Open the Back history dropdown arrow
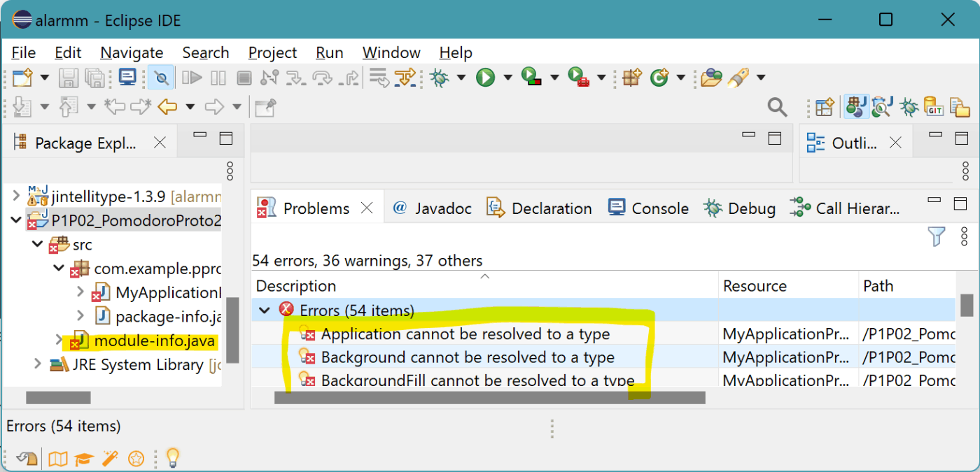 click(190, 107)
